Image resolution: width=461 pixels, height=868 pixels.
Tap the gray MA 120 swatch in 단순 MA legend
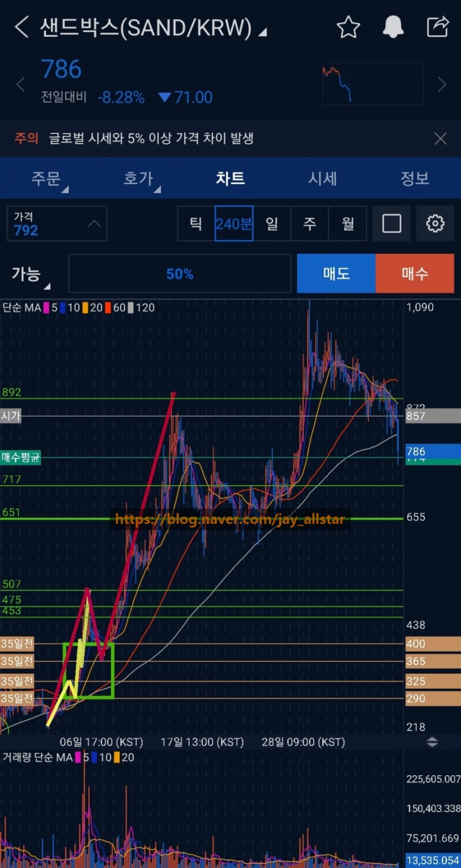click(x=131, y=308)
